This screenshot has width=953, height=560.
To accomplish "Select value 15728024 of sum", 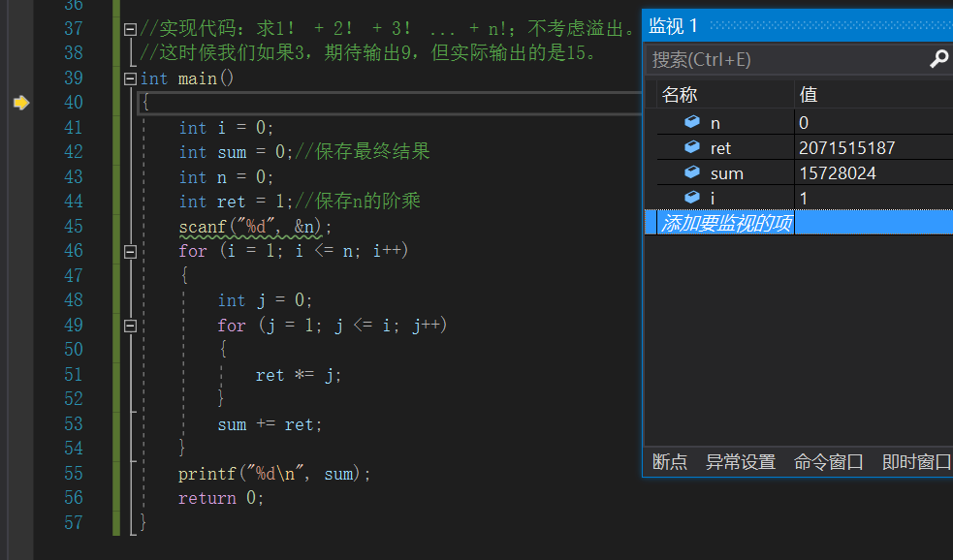I will [838, 173].
